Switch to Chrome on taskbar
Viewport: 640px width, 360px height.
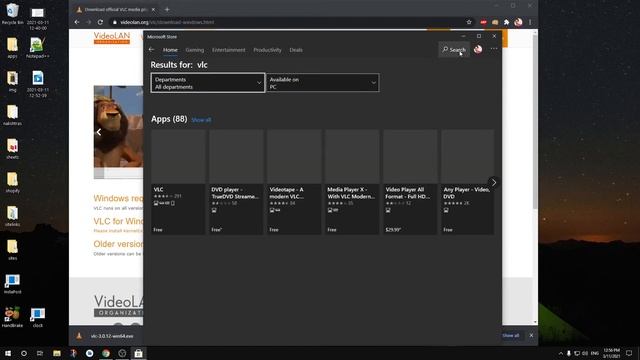click(x=106, y=353)
